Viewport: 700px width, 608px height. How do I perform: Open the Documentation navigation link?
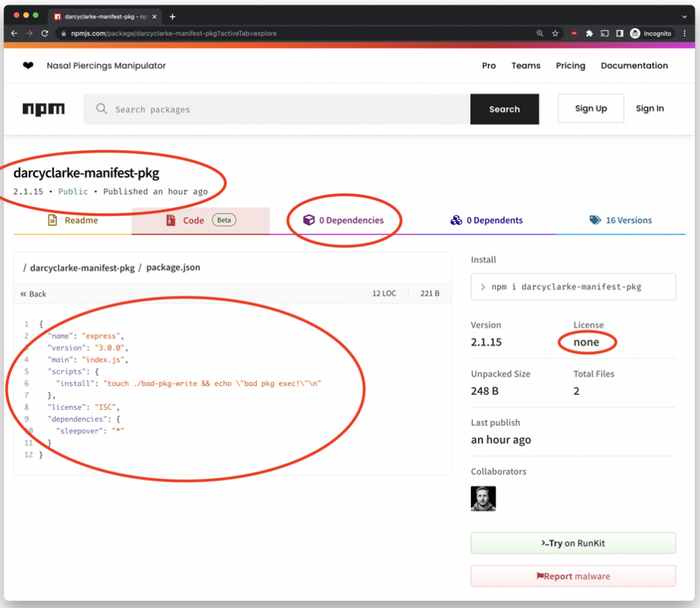click(634, 66)
